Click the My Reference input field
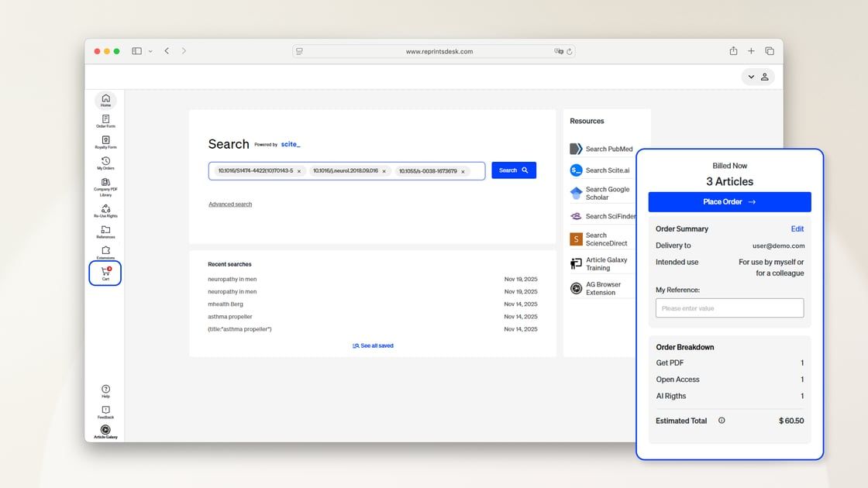This screenshot has width=868, height=488. tap(729, 308)
